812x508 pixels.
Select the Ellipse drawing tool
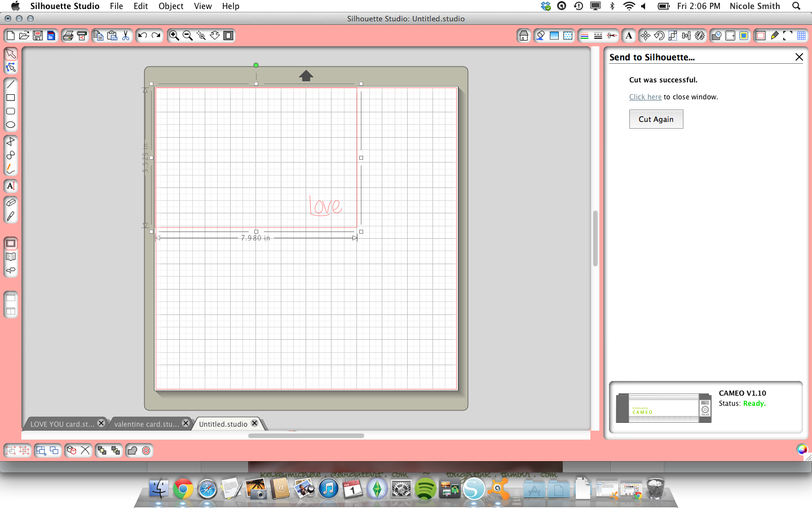pos(11,125)
